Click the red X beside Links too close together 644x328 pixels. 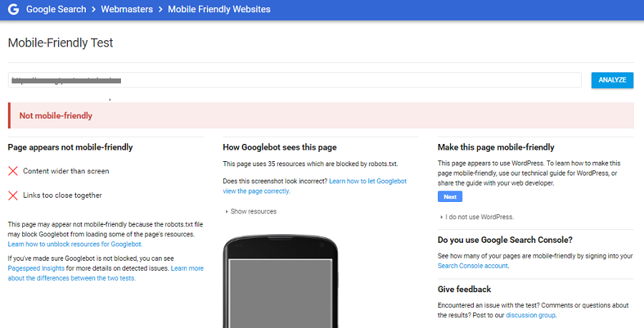tap(13, 196)
